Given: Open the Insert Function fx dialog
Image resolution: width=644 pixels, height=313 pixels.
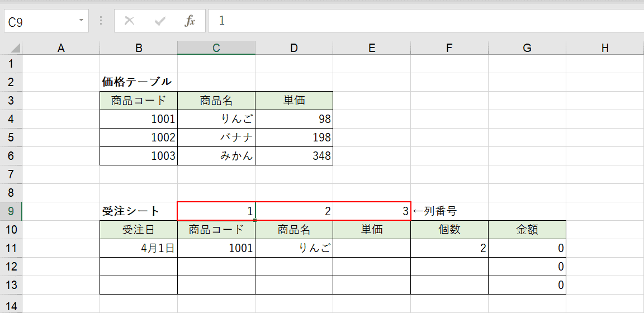Looking at the screenshot, I should tap(190, 21).
